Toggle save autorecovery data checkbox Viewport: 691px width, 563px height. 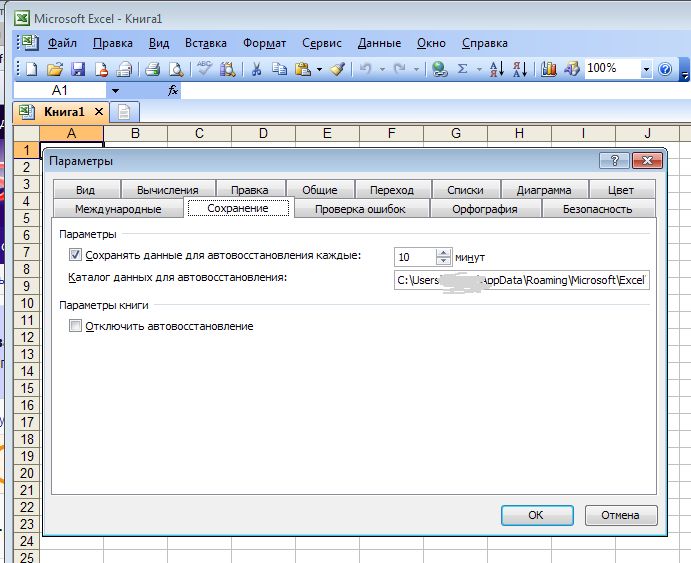coord(75,255)
